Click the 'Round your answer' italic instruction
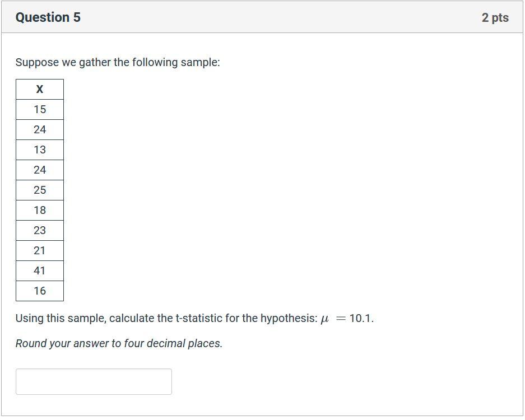The image size is (525, 420). (119, 343)
